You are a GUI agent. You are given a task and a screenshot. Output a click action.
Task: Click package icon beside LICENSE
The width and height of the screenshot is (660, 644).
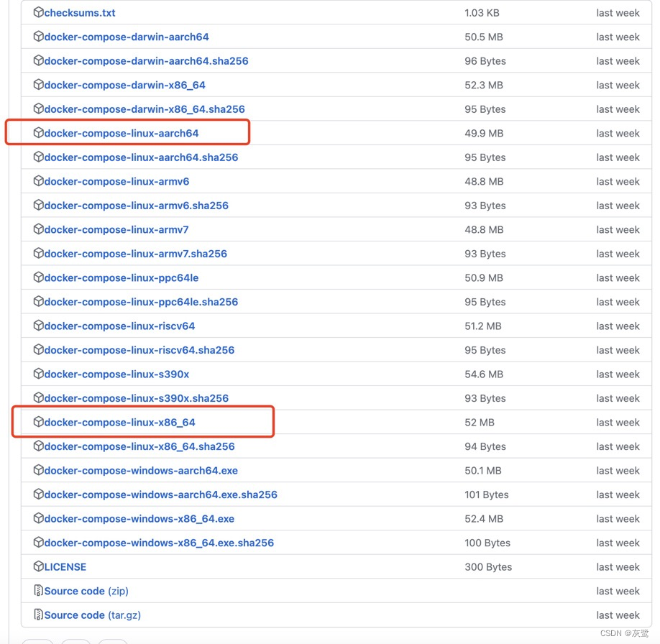38,566
